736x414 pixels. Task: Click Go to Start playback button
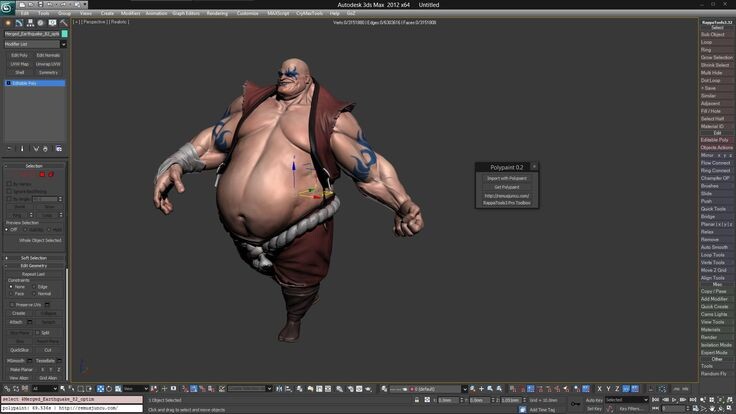coord(656,400)
